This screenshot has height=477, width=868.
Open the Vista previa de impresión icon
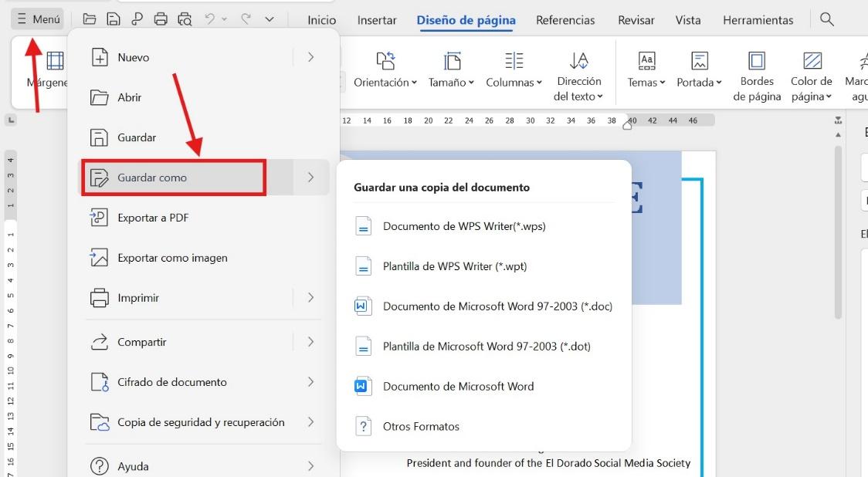(x=186, y=19)
